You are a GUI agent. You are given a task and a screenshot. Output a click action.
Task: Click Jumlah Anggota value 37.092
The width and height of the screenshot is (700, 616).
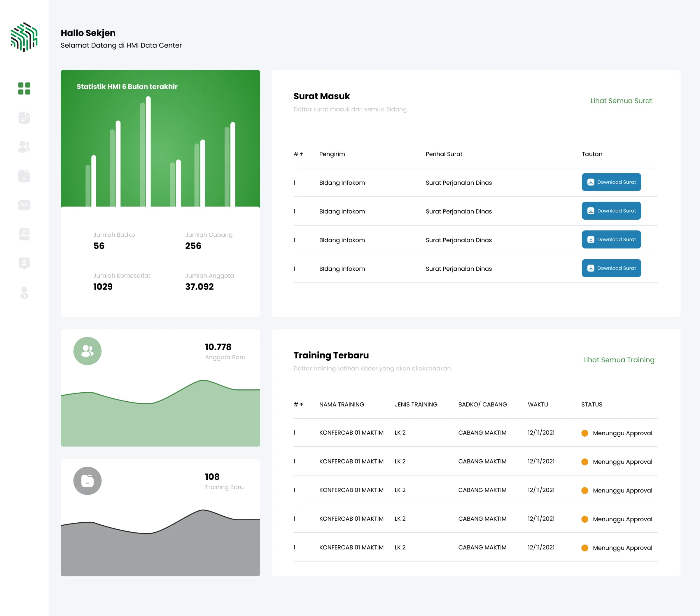click(199, 287)
